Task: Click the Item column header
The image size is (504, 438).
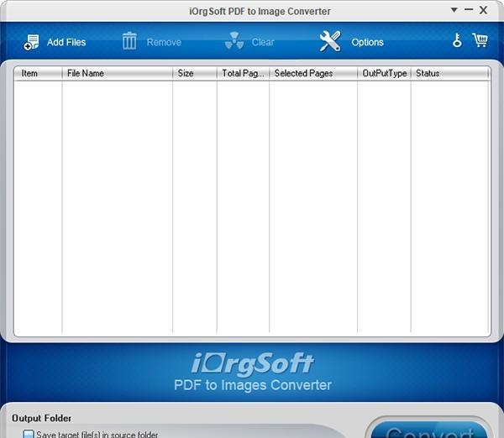Action: click(38, 73)
